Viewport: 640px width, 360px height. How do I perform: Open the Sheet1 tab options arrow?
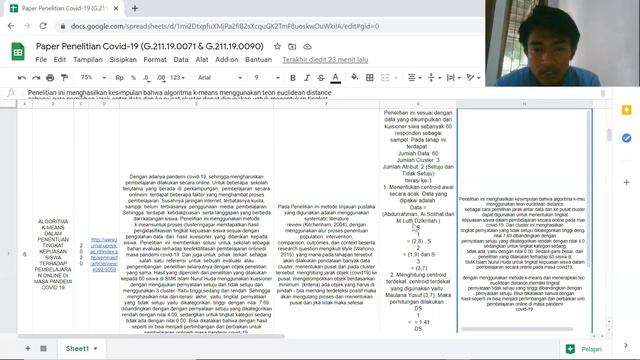(x=96, y=349)
